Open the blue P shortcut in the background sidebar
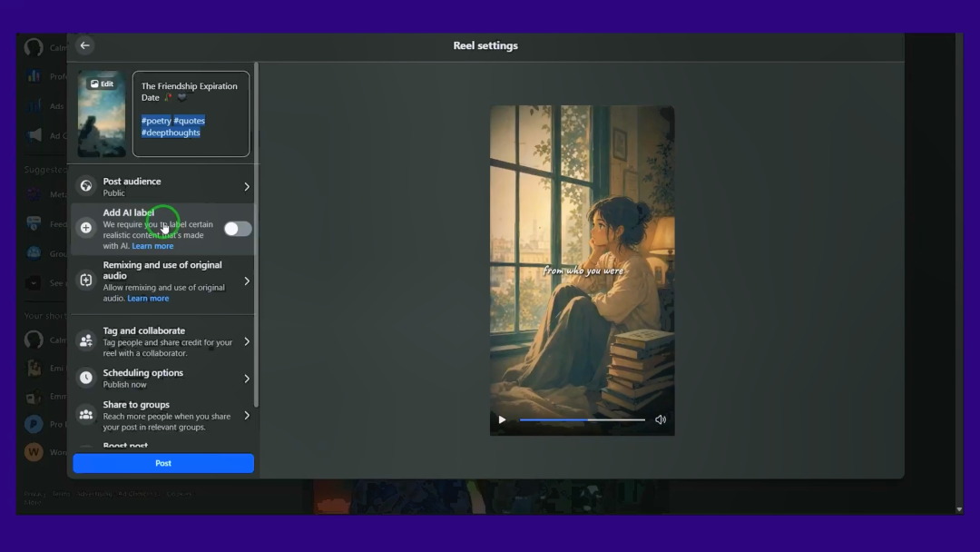The height and width of the screenshot is (552, 980). [34, 424]
